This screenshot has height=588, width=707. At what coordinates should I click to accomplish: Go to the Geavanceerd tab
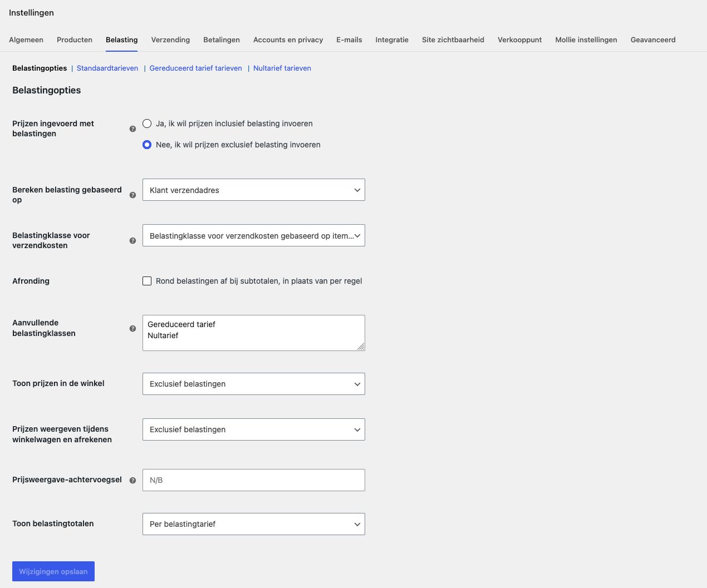coord(653,39)
